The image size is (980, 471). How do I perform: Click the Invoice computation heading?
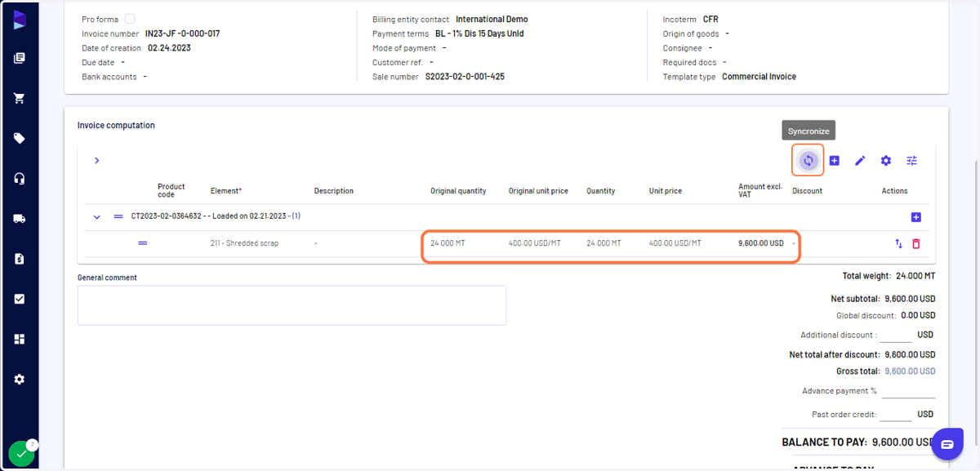click(x=116, y=126)
